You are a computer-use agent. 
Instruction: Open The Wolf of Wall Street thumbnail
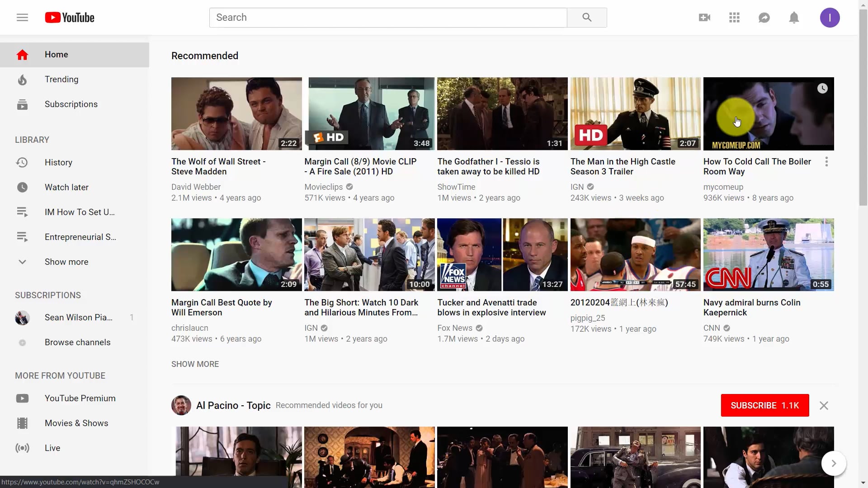pyautogui.click(x=236, y=113)
